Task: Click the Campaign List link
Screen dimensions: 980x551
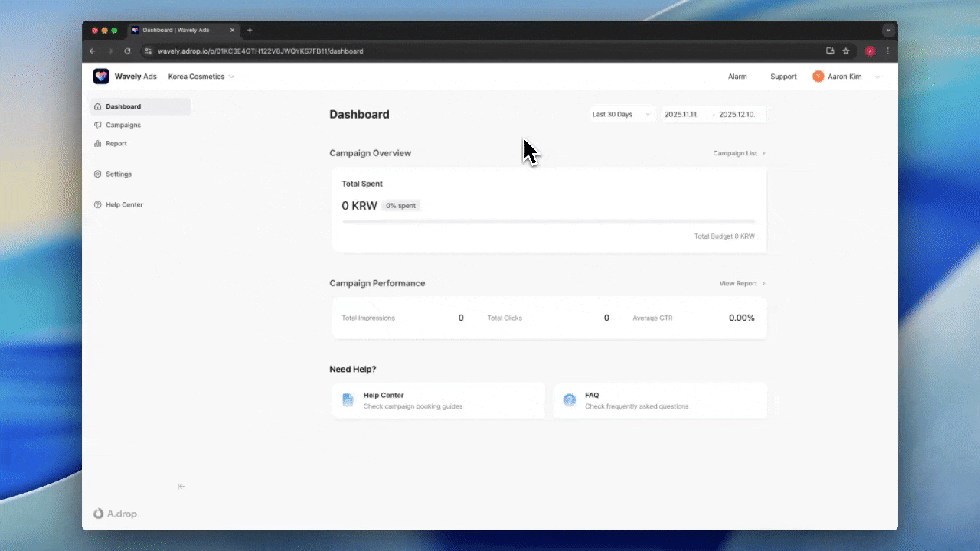Action: (x=735, y=153)
